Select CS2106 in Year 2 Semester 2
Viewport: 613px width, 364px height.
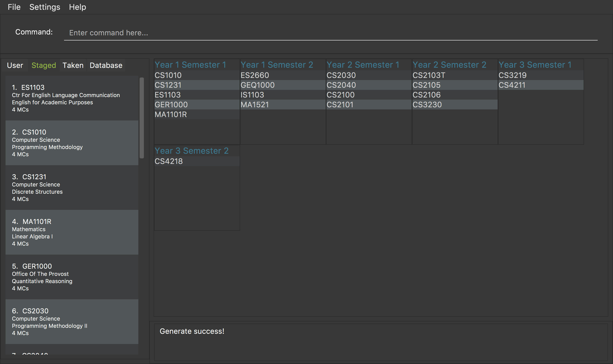click(455, 95)
